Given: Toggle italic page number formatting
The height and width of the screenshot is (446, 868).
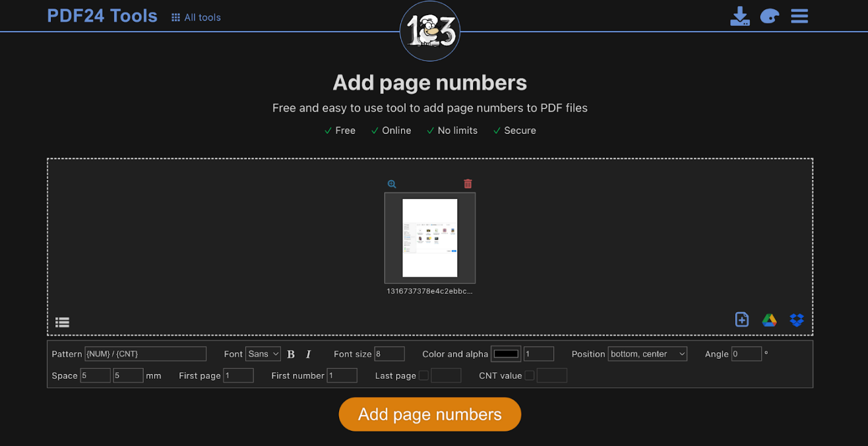Looking at the screenshot, I should tap(308, 354).
